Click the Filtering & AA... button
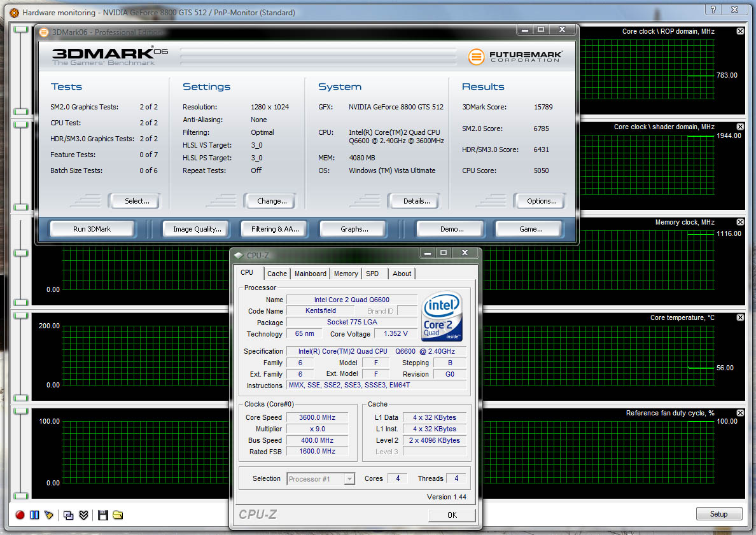The height and width of the screenshot is (535, 756). pos(275,230)
